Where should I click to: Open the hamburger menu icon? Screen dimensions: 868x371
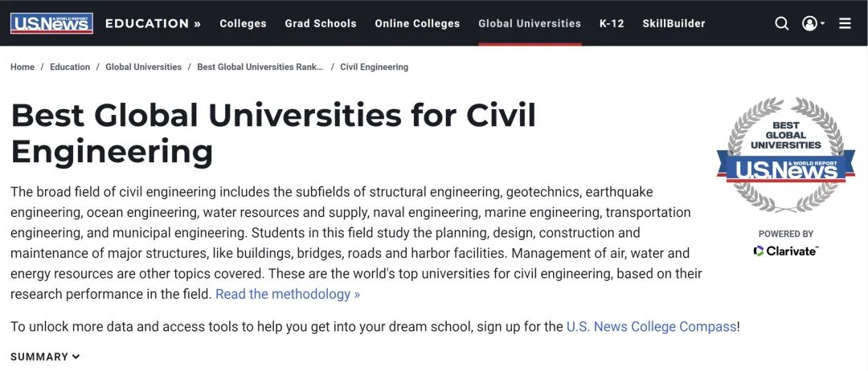tap(845, 23)
